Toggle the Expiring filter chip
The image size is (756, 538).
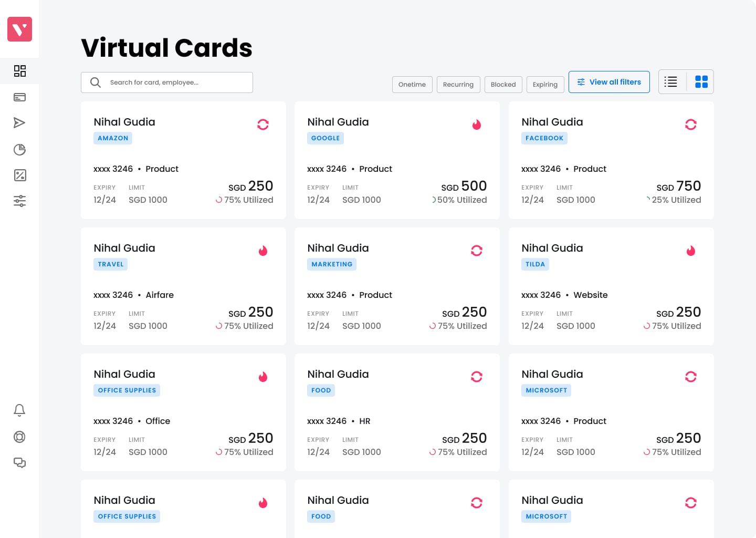coord(545,85)
